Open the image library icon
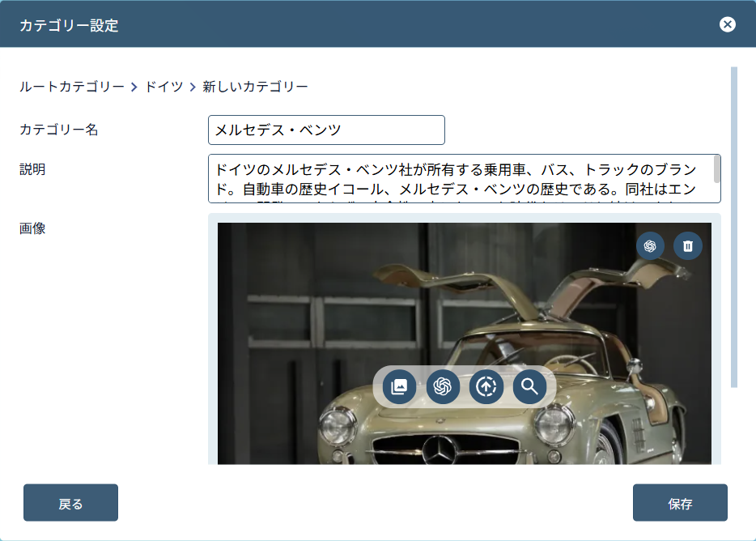The height and width of the screenshot is (541, 756). pyautogui.click(x=399, y=386)
